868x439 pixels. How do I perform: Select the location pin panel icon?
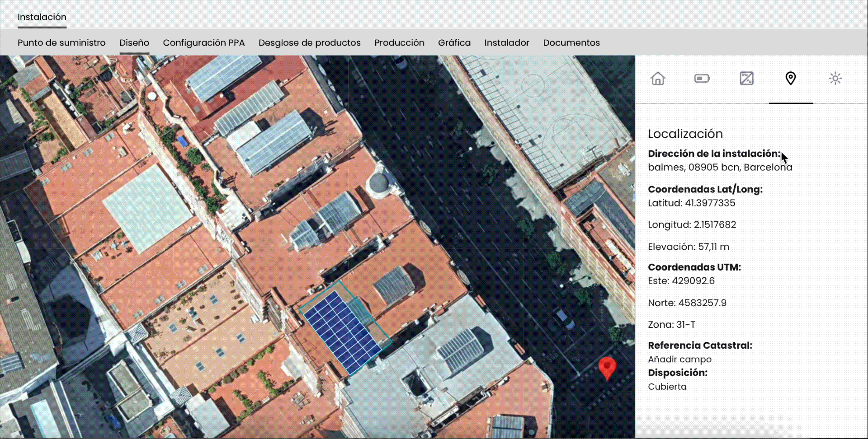coord(790,79)
